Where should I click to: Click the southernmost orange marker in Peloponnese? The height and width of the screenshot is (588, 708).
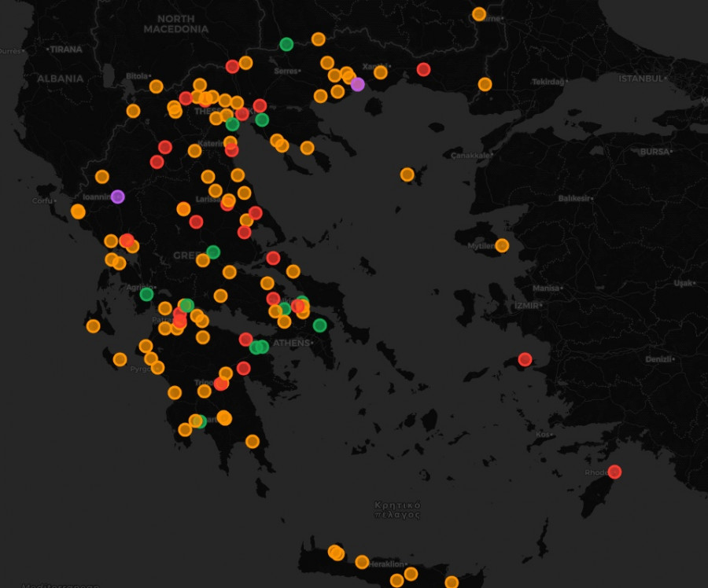click(253, 441)
